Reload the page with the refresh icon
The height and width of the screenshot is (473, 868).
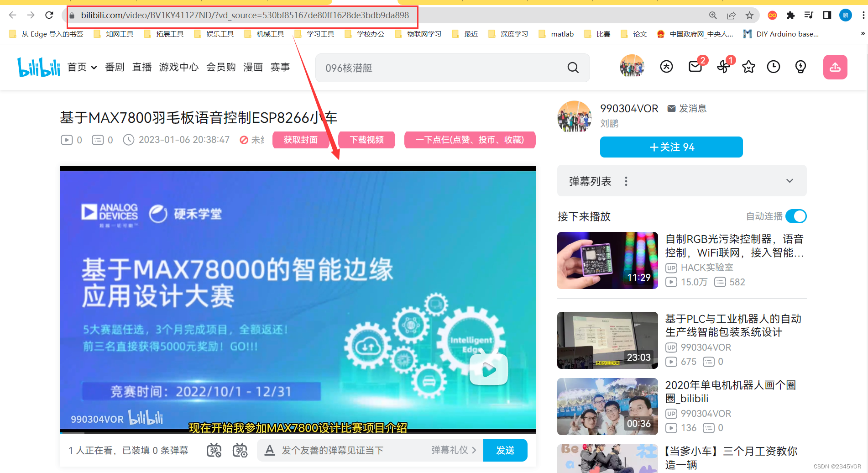[49, 15]
